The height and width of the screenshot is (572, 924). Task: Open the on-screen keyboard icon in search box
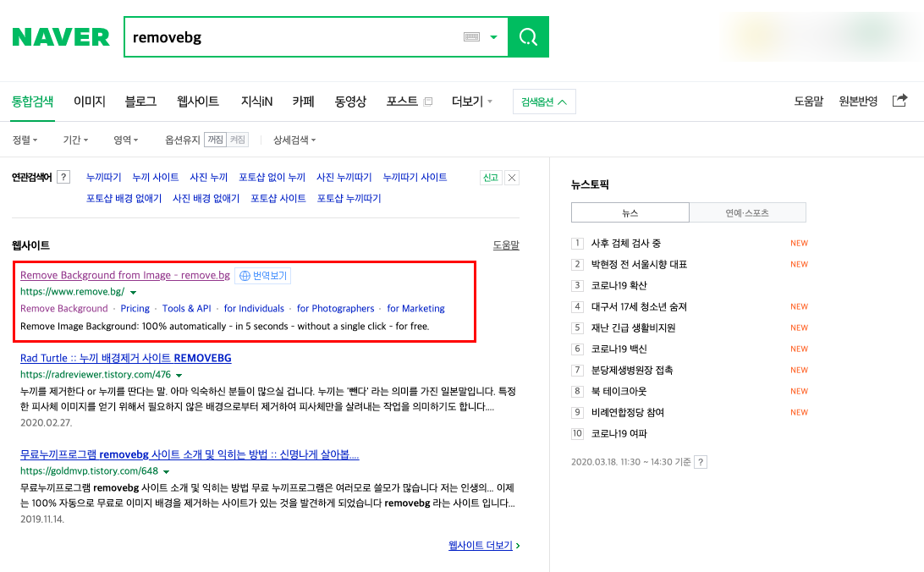click(471, 37)
